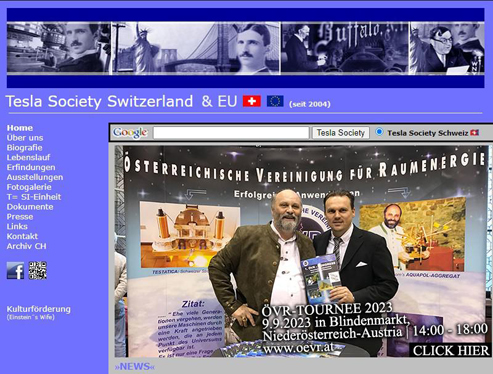
Task: Click the (Einstein's Wife) subtitle
Action: click(30, 317)
